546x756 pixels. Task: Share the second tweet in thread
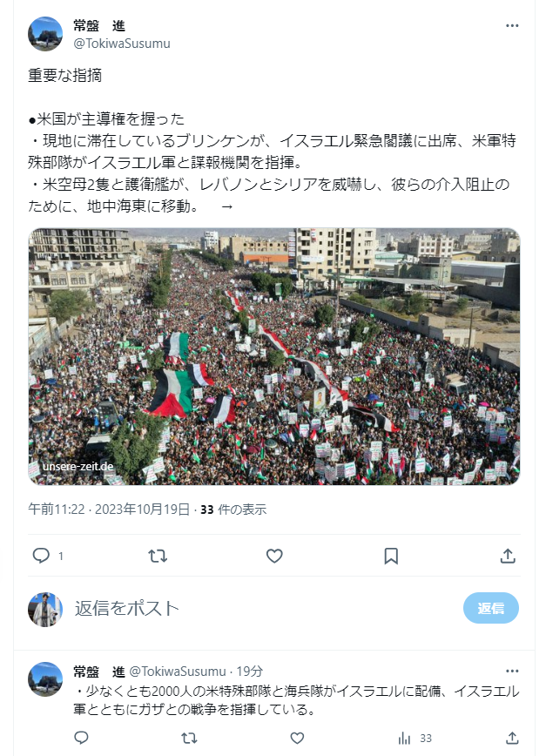pos(512,738)
